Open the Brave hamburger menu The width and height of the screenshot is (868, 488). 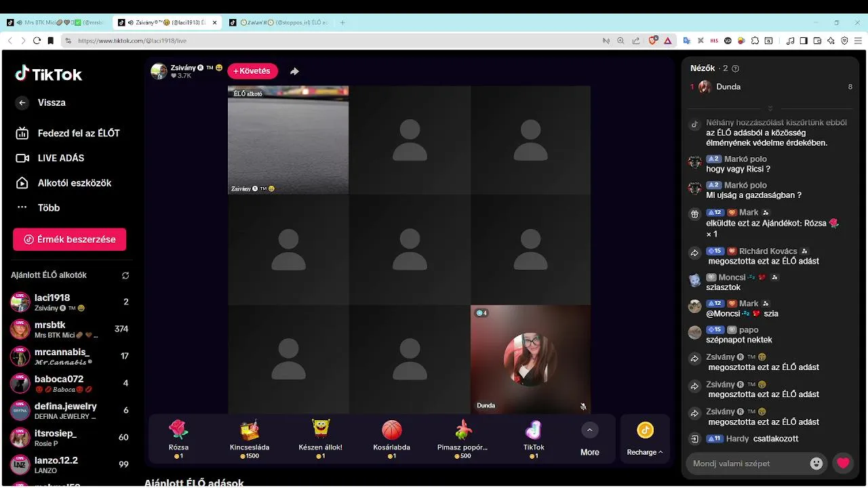(857, 41)
